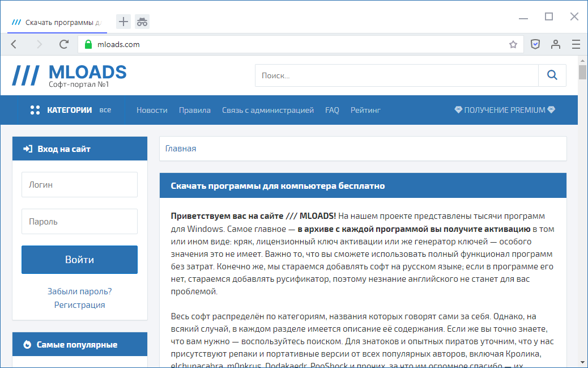This screenshot has height=368, width=588.
Task: Maximize the browser window
Action: click(x=549, y=16)
